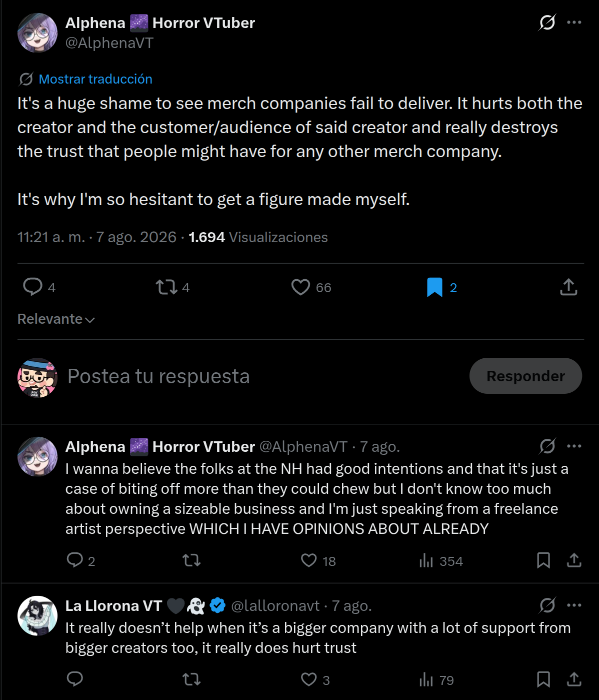
Task: Open La Llorona VT's avatar
Action: 37,615
